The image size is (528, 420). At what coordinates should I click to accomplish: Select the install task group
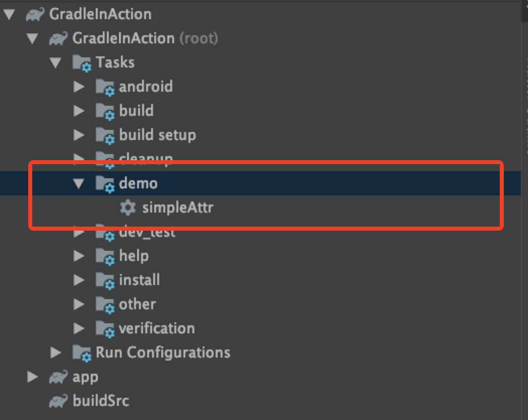tap(140, 280)
